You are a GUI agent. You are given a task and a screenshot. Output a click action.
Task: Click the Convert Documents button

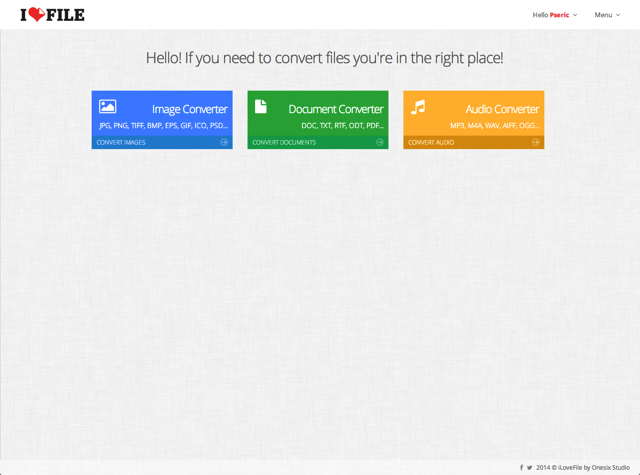(318, 142)
